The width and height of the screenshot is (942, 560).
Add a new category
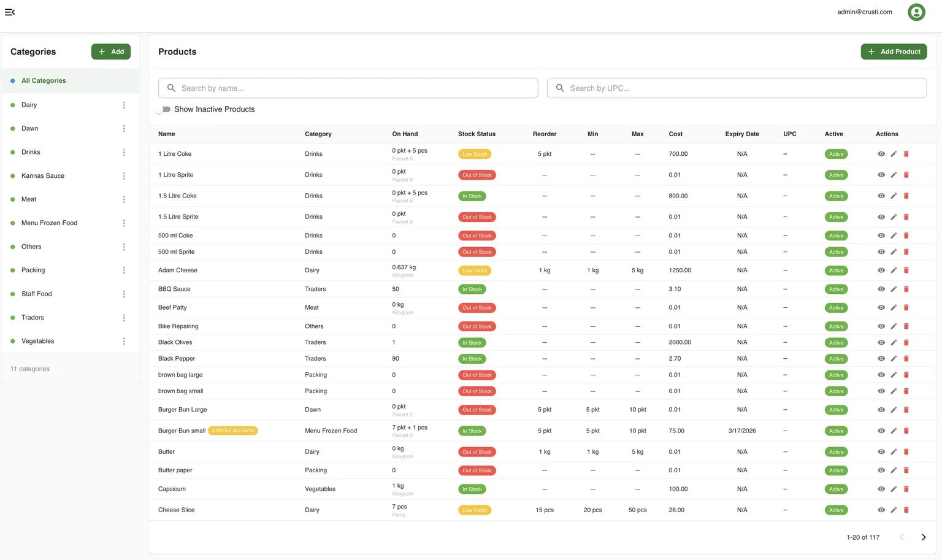(110, 52)
